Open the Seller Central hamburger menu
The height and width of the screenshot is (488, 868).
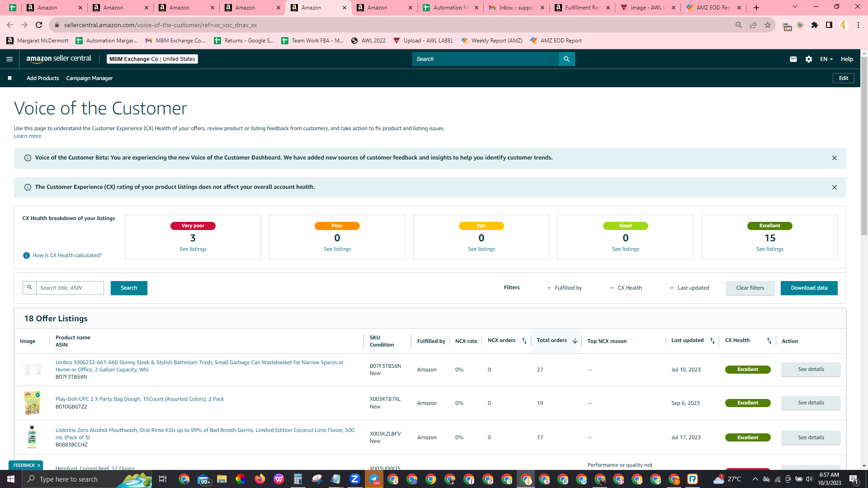click(9, 59)
